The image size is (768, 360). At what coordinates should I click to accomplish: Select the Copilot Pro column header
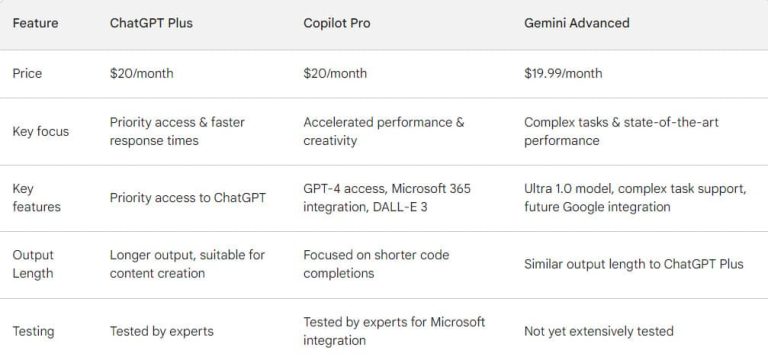click(336, 23)
